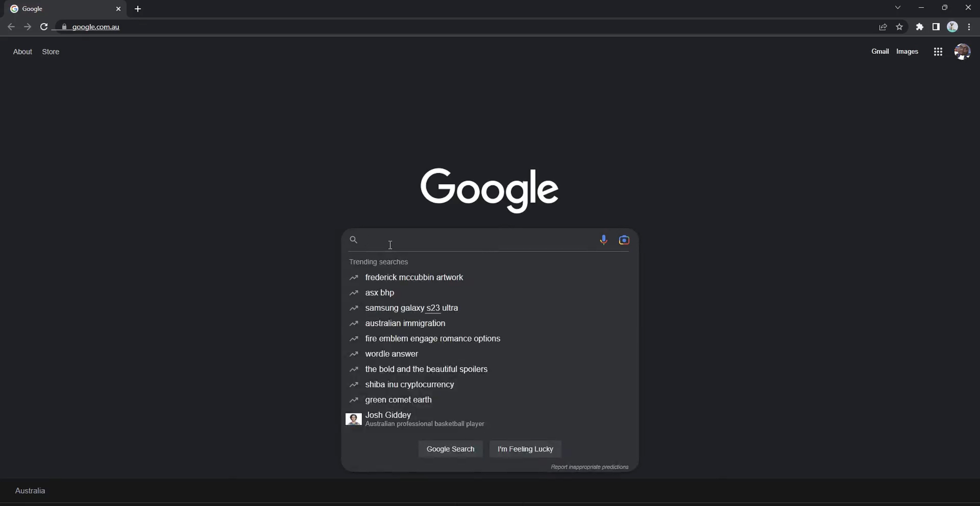
Task: Open the Gmail link
Action: (880, 51)
